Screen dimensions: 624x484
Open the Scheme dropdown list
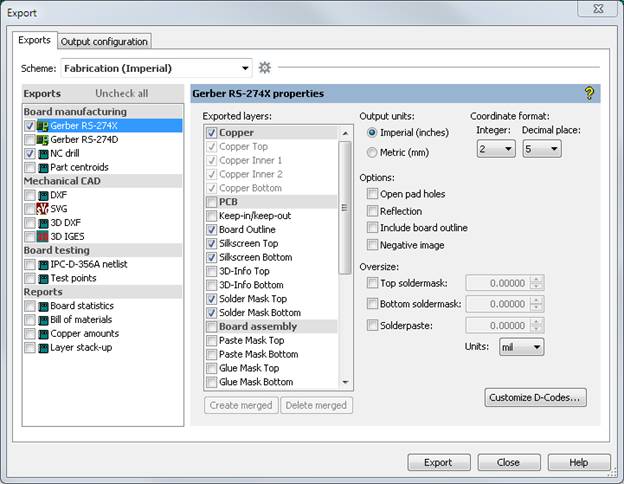click(x=244, y=68)
